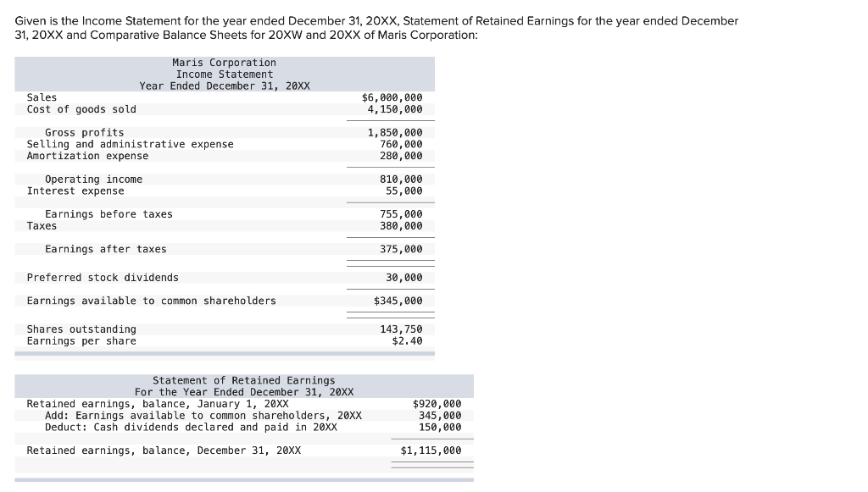Click the Maris Corporation header
The image size is (868, 492).
[224, 62]
